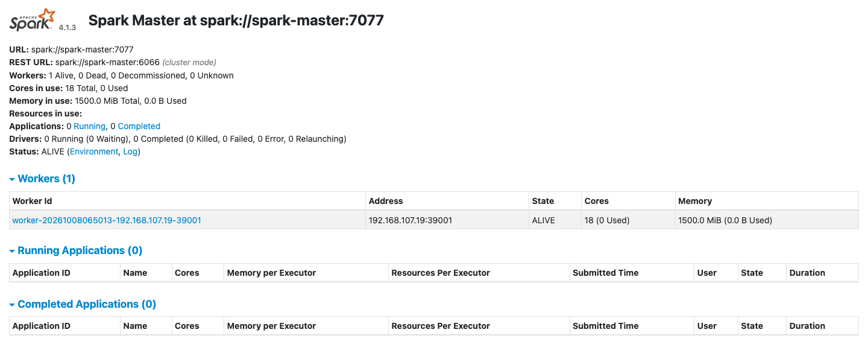
Task: Click the Apache Spark logo
Action: (33, 21)
